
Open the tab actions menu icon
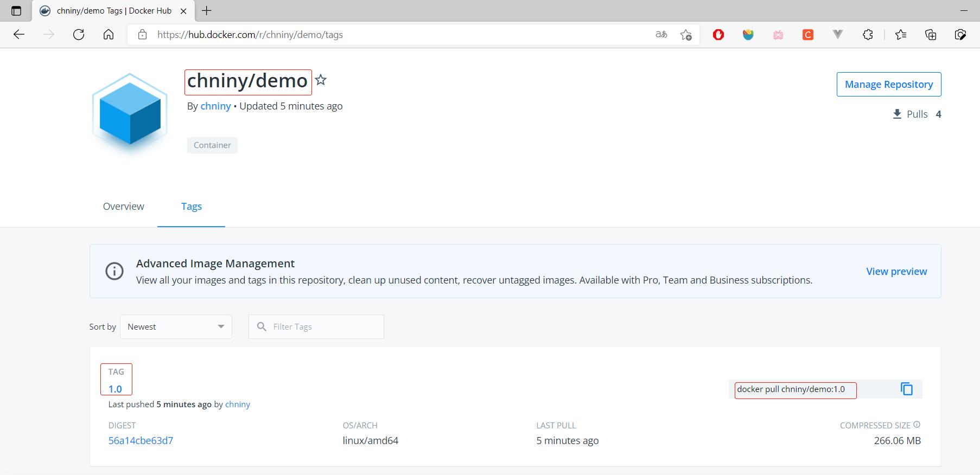coord(16,11)
